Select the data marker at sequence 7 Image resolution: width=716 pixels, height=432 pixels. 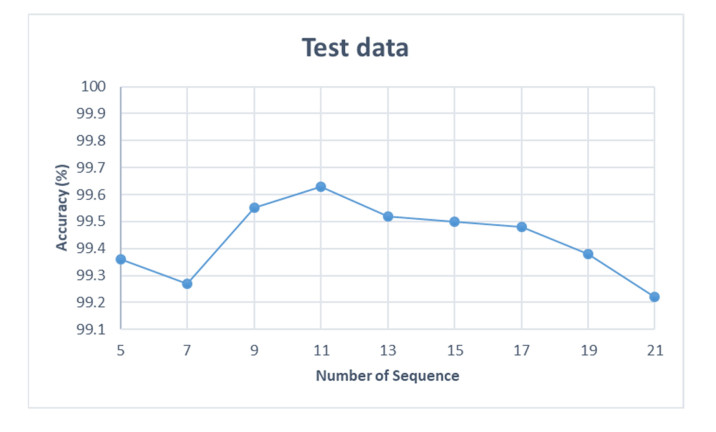(x=187, y=284)
